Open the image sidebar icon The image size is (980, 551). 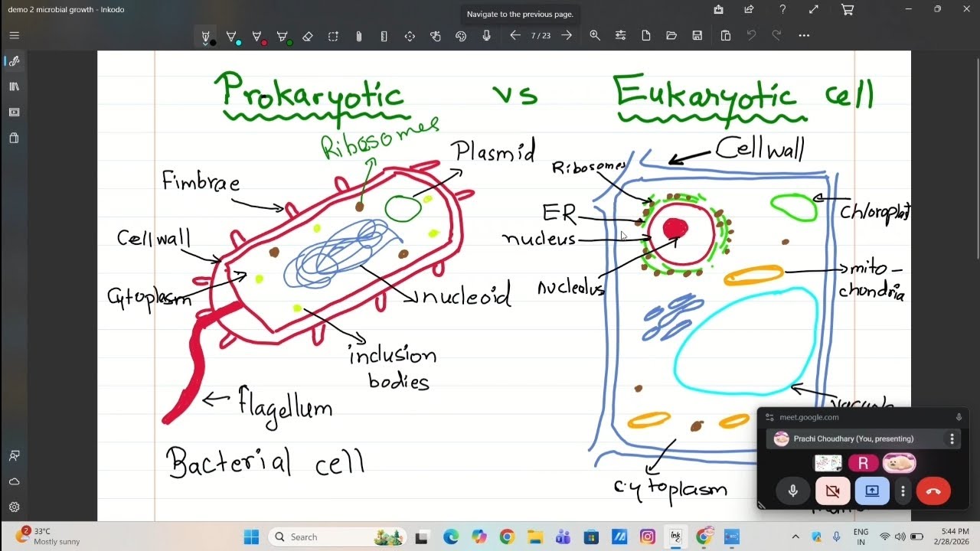(x=14, y=112)
